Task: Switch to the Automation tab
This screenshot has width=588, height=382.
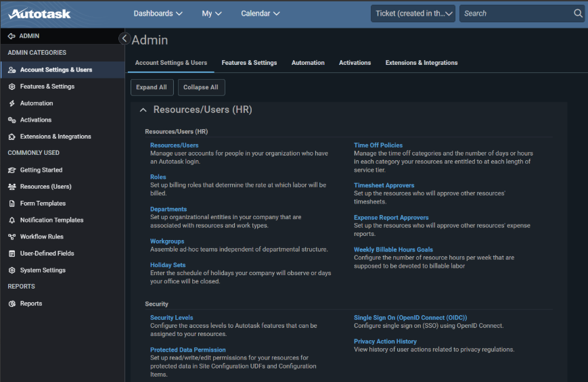Action: pyautogui.click(x=308, y=63)
